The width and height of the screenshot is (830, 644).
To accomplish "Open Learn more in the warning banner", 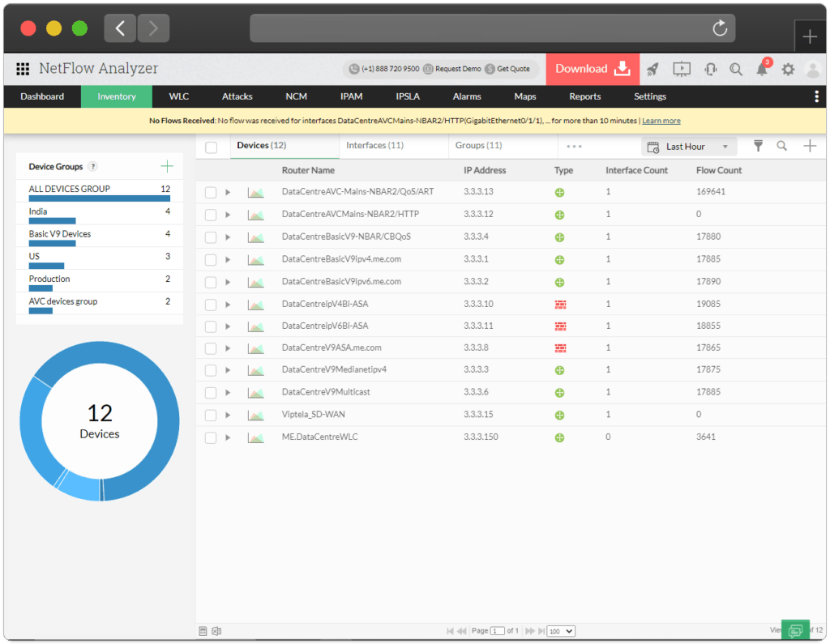I will (x=661, y=121).
